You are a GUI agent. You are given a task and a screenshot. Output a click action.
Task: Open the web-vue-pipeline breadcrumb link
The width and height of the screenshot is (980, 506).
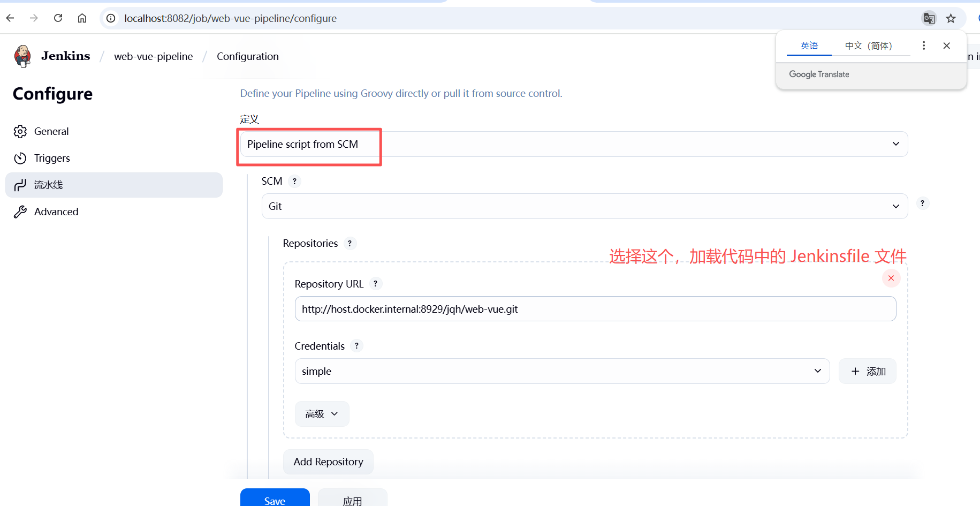coord(154,56)
